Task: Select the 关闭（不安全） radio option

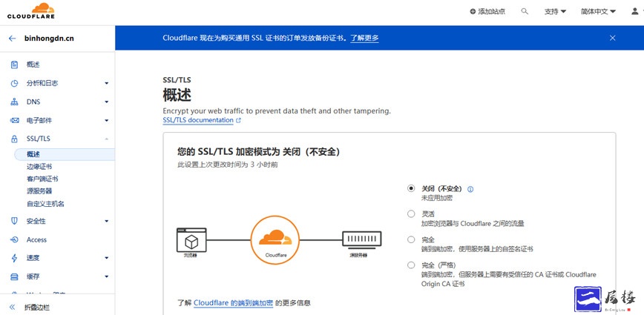Action: click(411, 188)
